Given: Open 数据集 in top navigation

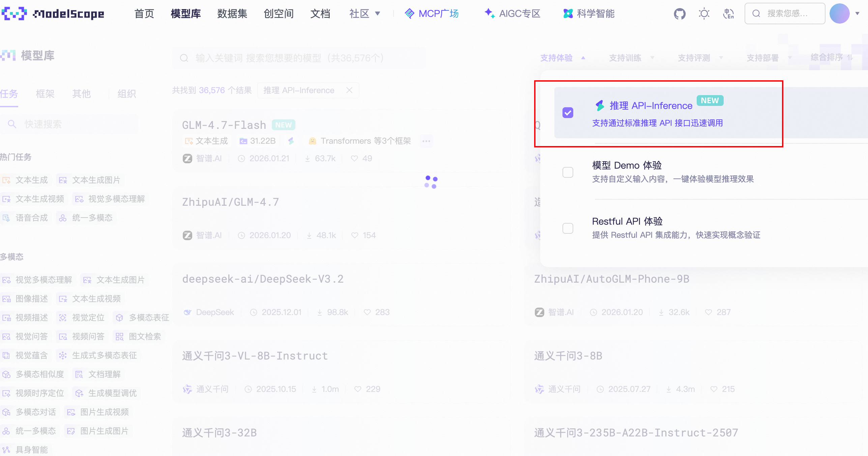Looking at the screenshot, I should (x=232, y=13).
